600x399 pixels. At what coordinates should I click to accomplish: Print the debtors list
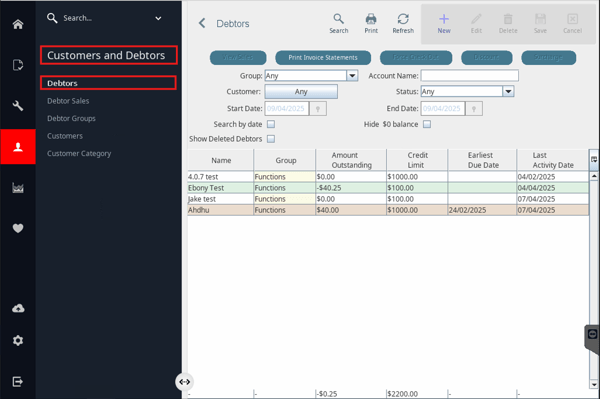pyautogui.click(x=371, y=24)
